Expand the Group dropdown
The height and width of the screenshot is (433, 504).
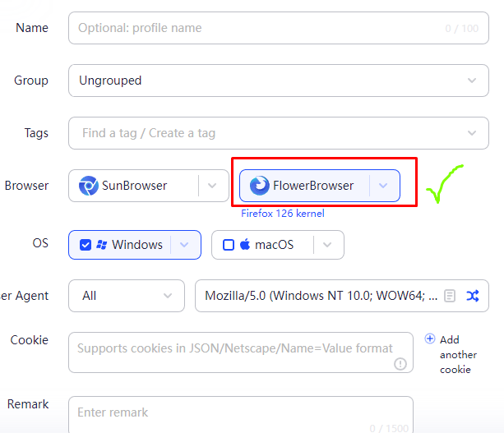pyautogui.click(x=472, y=81)
